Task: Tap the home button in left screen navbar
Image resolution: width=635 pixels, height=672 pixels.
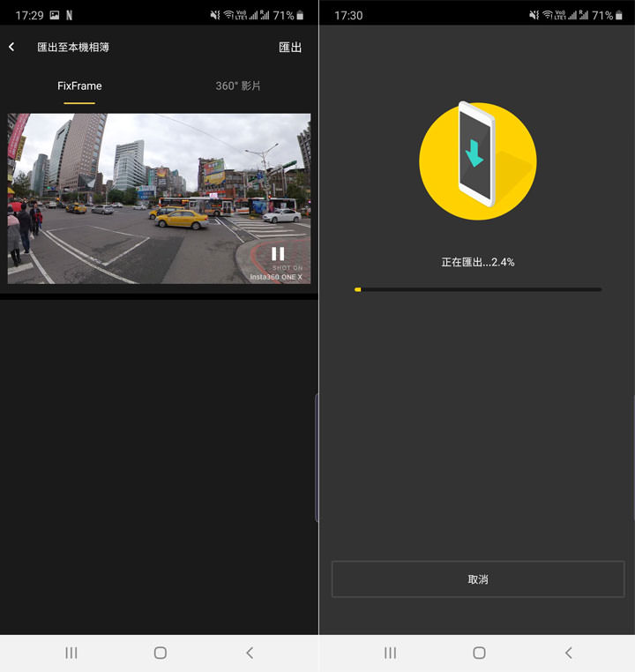Action: coord(161,653)
